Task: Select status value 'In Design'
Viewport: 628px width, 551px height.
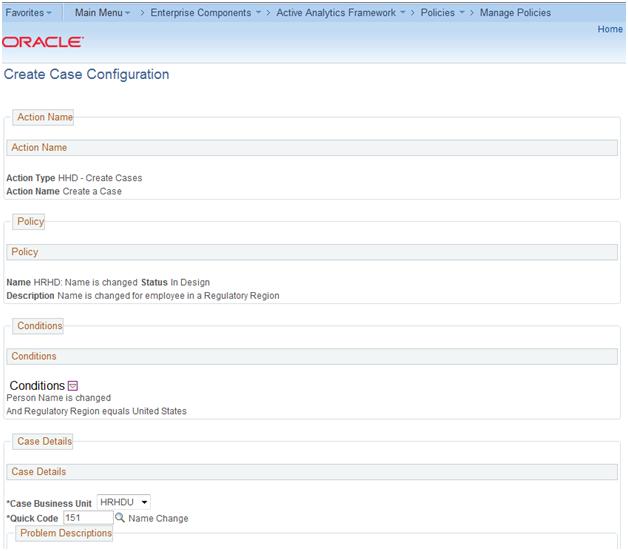Action: (190, 282)
